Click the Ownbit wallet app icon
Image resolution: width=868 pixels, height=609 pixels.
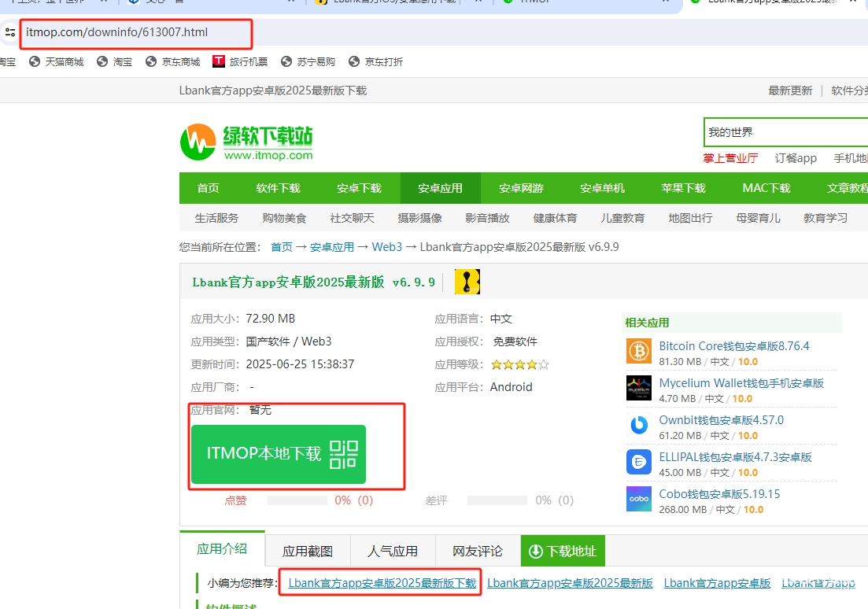(x=639, y=425)
